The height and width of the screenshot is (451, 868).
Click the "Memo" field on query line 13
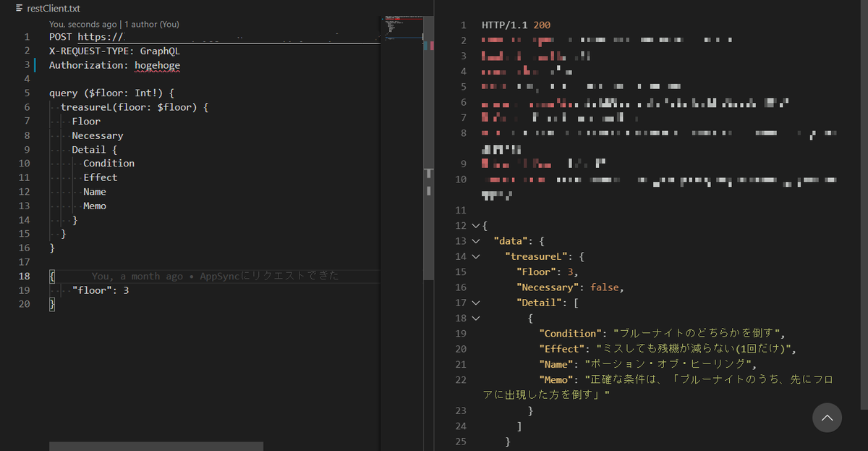coord(95,206)
